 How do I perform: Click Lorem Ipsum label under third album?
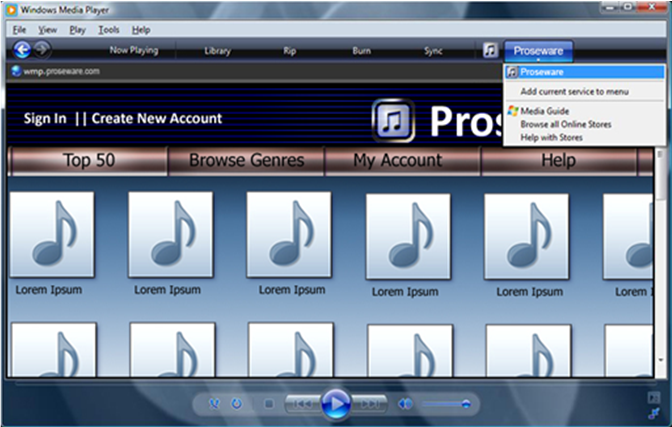click(x=292, y=290)
